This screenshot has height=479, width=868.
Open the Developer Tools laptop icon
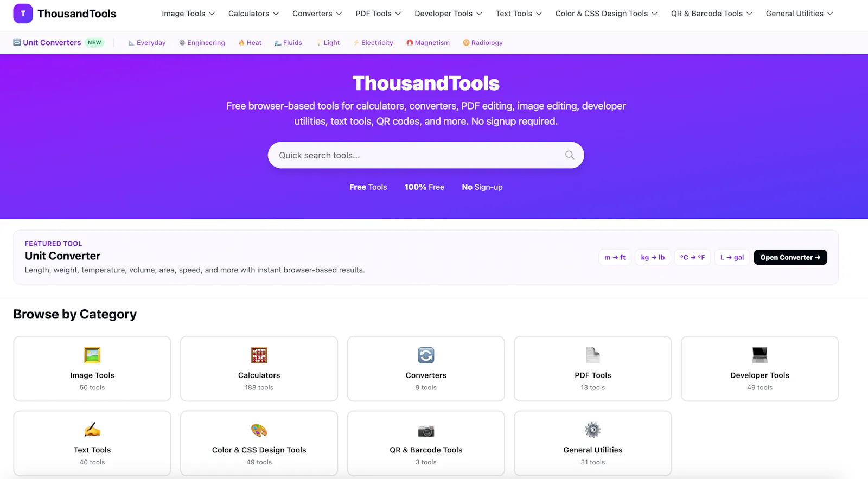[x=759, y=355]
